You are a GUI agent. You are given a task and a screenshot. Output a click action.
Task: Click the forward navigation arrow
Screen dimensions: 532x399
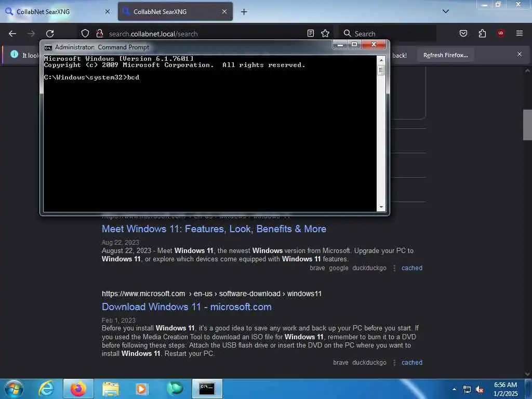(x=31, y=34)
